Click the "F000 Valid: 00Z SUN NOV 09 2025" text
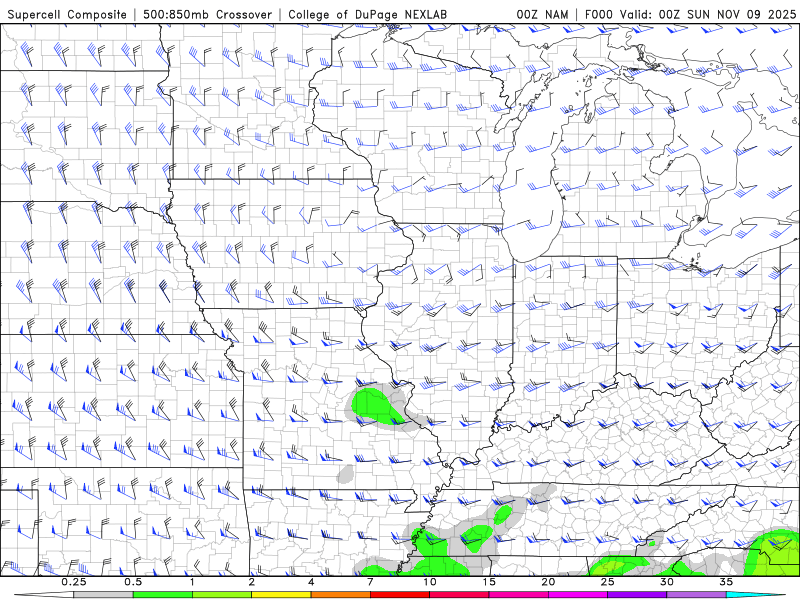Screen dimensions: 800x600 click(x=690, y=14)
